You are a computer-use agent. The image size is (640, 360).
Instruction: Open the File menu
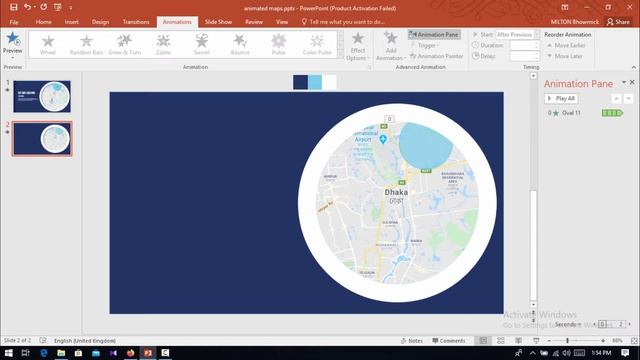point(14,22)
